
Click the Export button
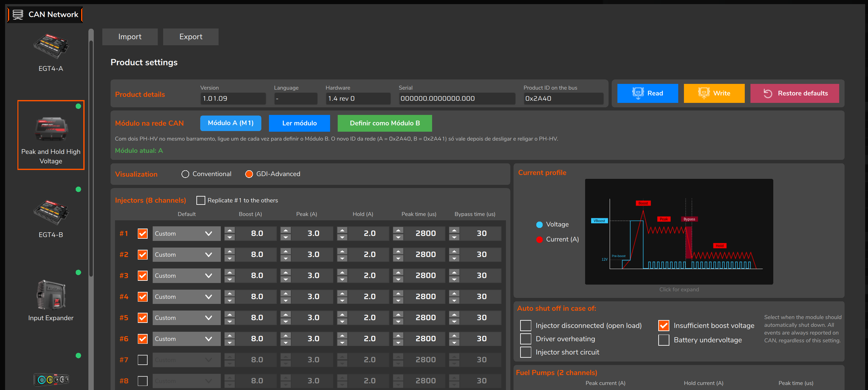click(191, 37)
